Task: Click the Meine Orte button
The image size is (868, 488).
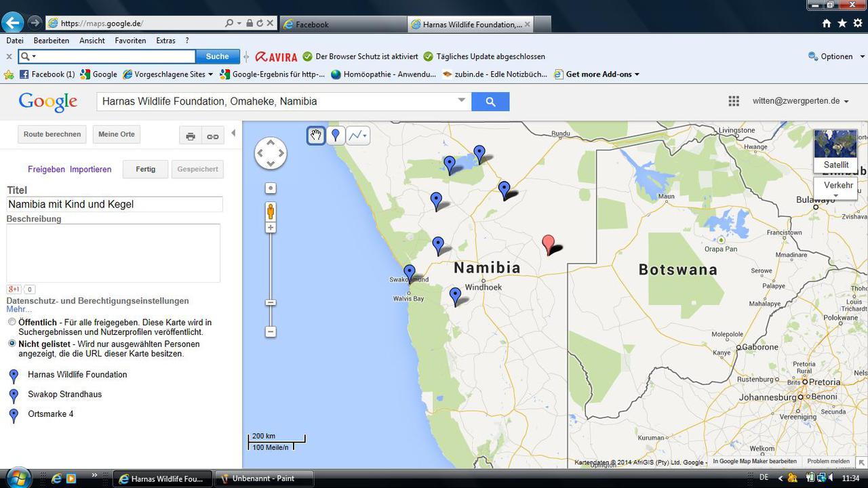Action: (x=117, y=134)
